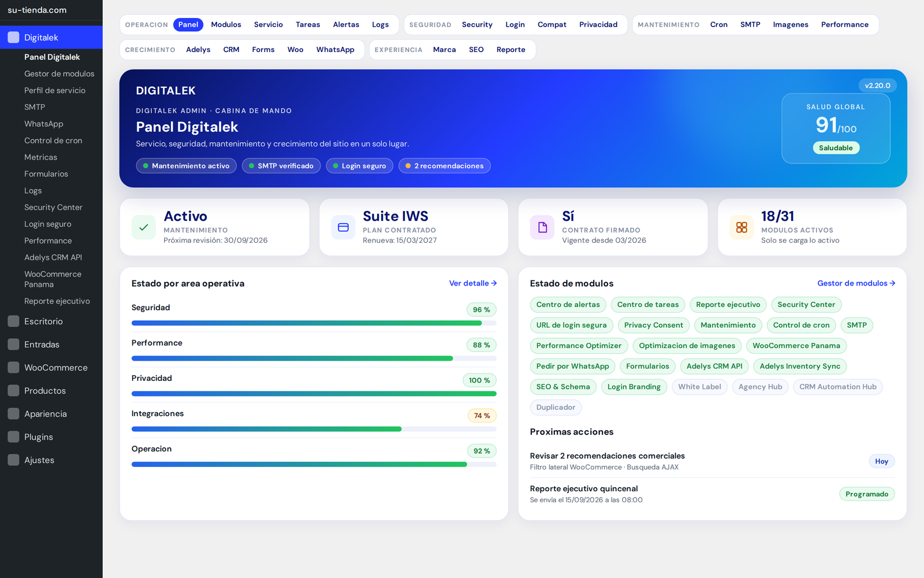924x578 pixels.
Task: Click the Digitalek sidebar menu icon
Action: pos(13,38)
